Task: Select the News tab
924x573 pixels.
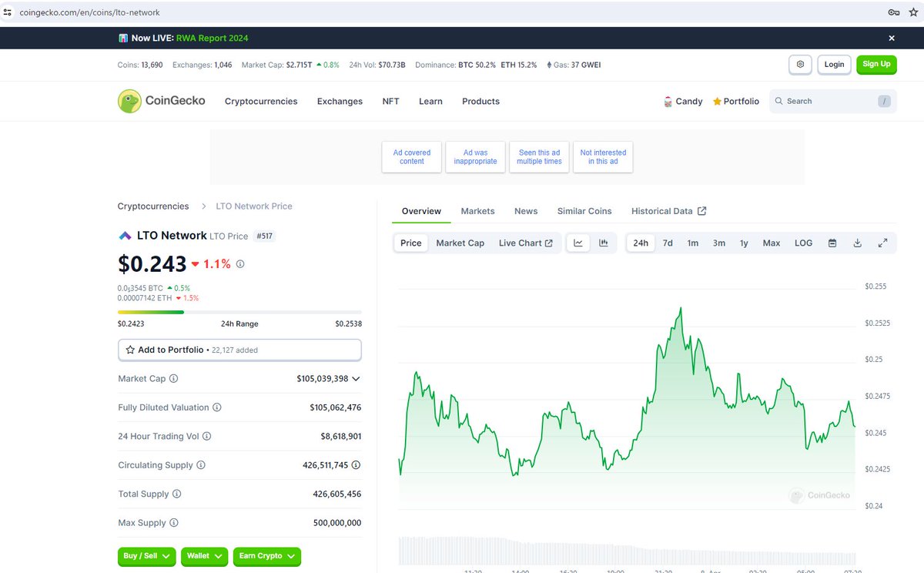Action: tap(526, 211)
